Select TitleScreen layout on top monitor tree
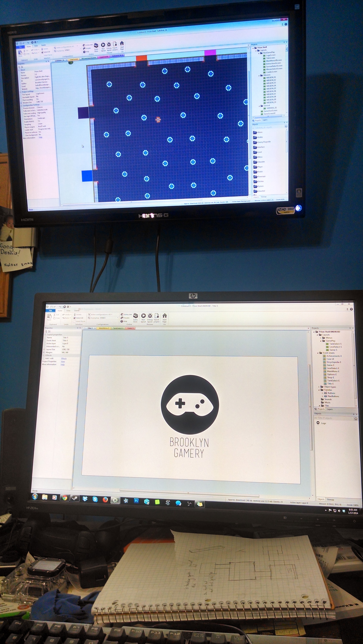The height and width of the screenshot is (644, 363). coord(269,58)
